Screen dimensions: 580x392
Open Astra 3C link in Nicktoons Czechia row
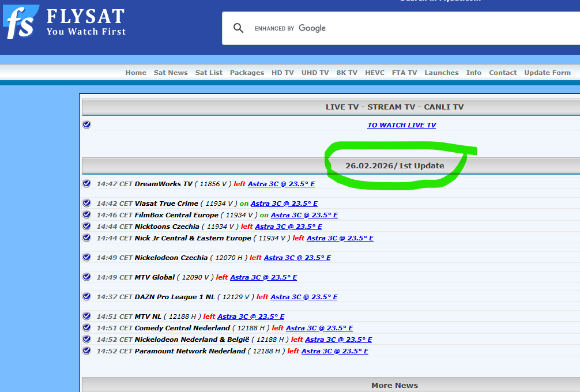(x=288, y=227)
